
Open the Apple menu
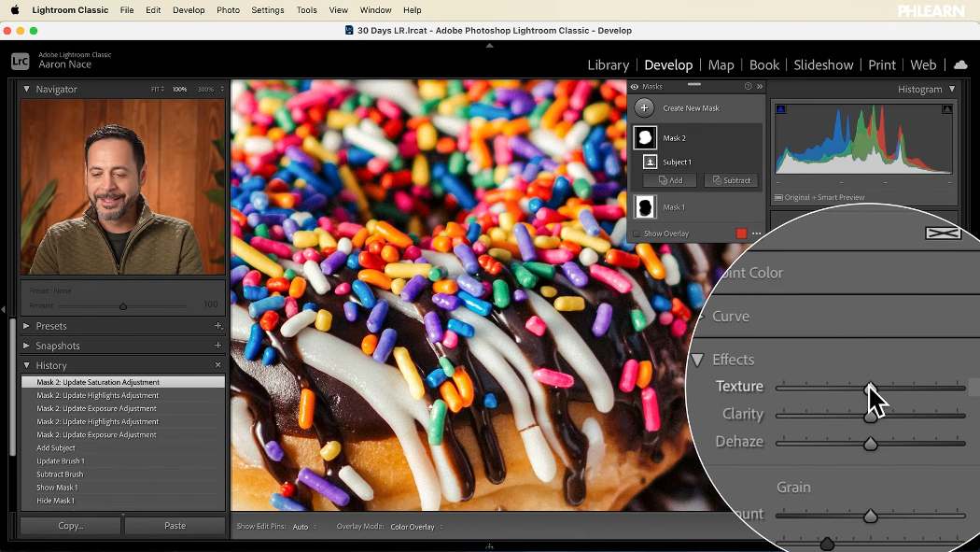click(x=15, y=10)
